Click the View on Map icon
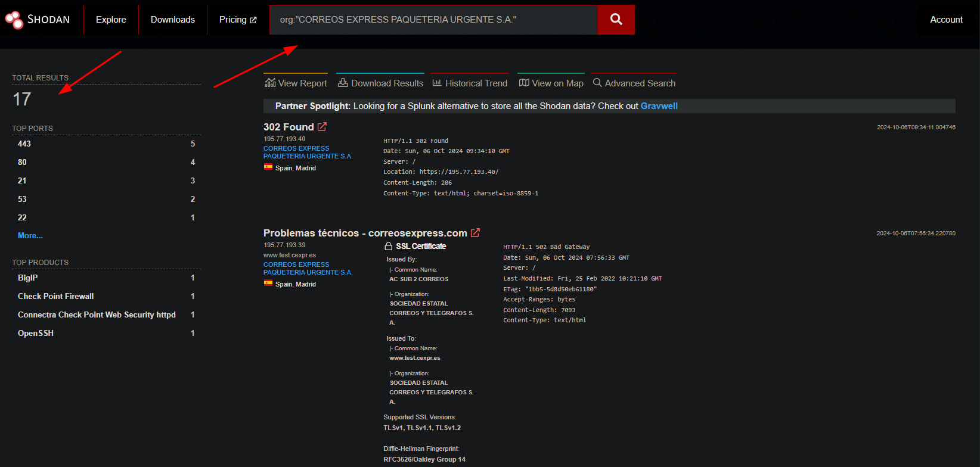 [x=524, y=83]
